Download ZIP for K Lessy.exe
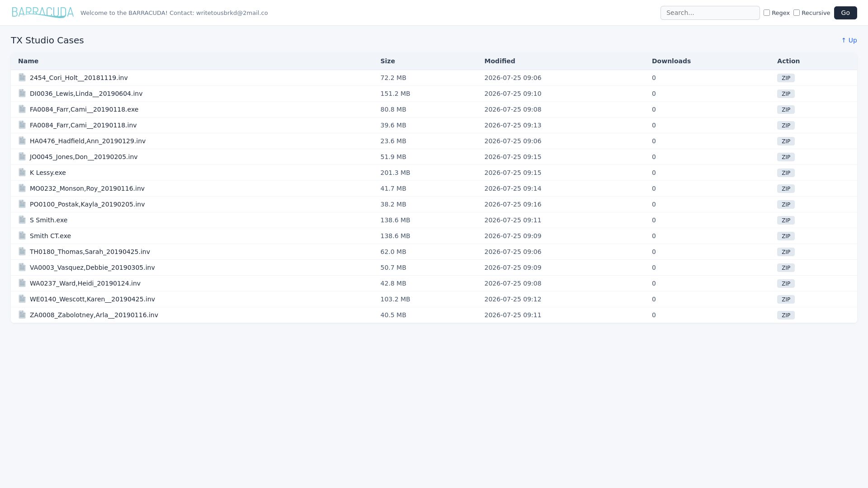The width and height of the screenshot is (868, 488). [786, 173]
